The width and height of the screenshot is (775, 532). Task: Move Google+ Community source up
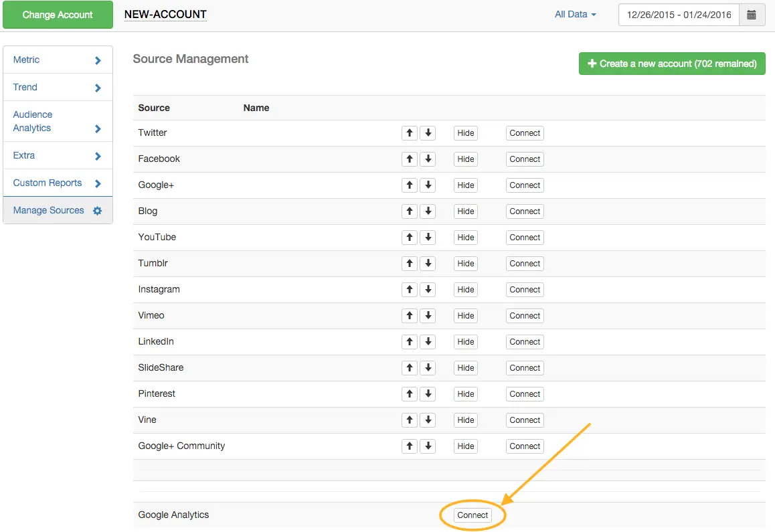pyautogui.click(x=410, y=446)
